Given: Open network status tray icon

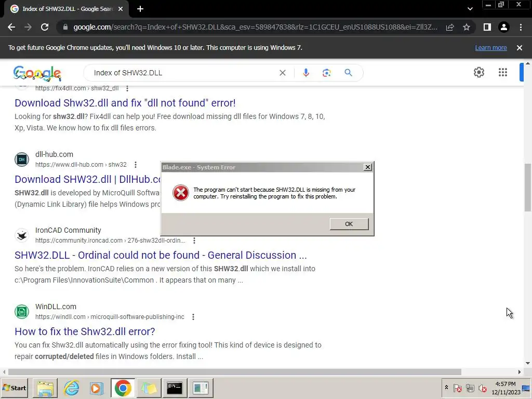Looking at the screenshot, I should click(470, 388).
